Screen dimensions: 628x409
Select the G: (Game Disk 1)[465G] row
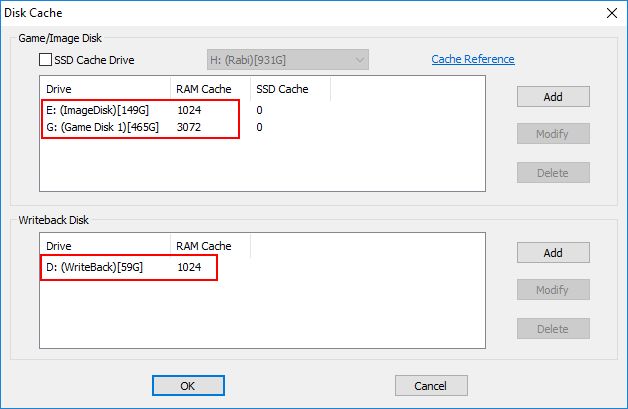tap(262, 127)
